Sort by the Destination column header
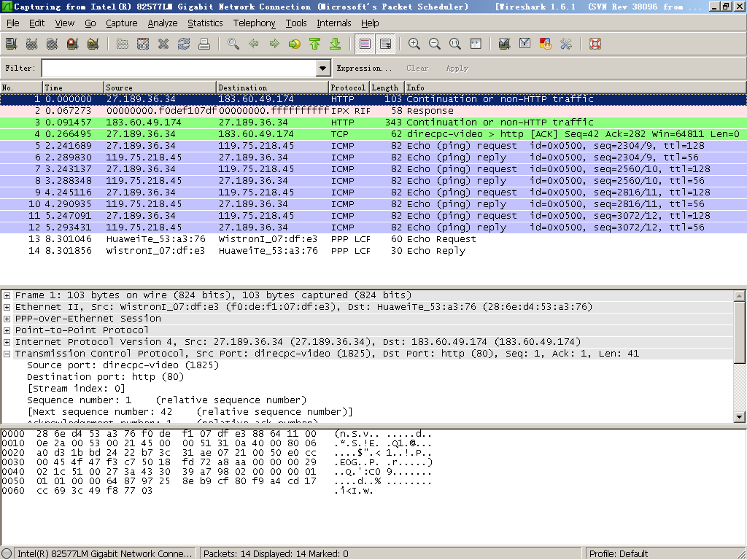The width and height of the screenshot is (747, 560). (x=272, y=87)
